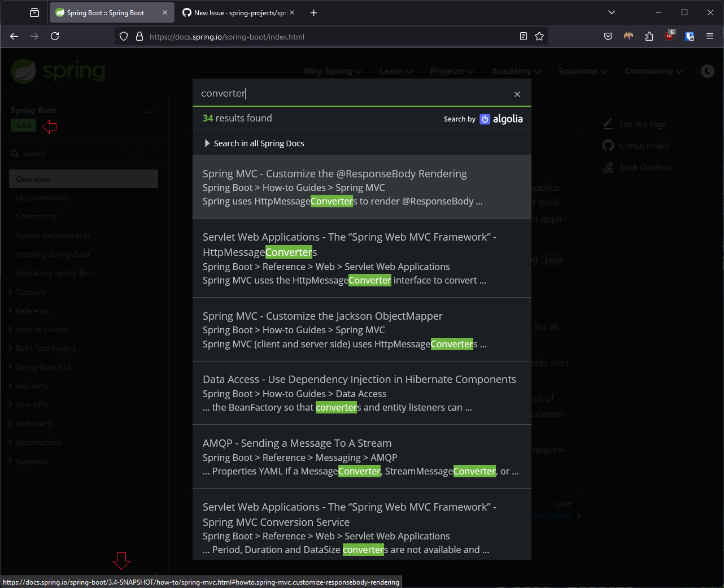Open the list all tabs dropdown
The width and height of the screenshot is (724, 588).
coord(612,12)
